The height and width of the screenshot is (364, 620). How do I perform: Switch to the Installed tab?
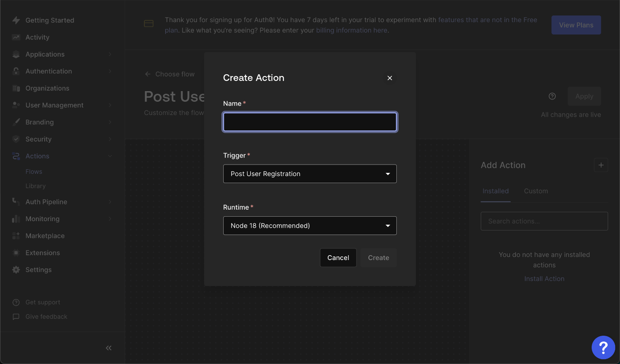pyautogui.click(x=496, y=191)
